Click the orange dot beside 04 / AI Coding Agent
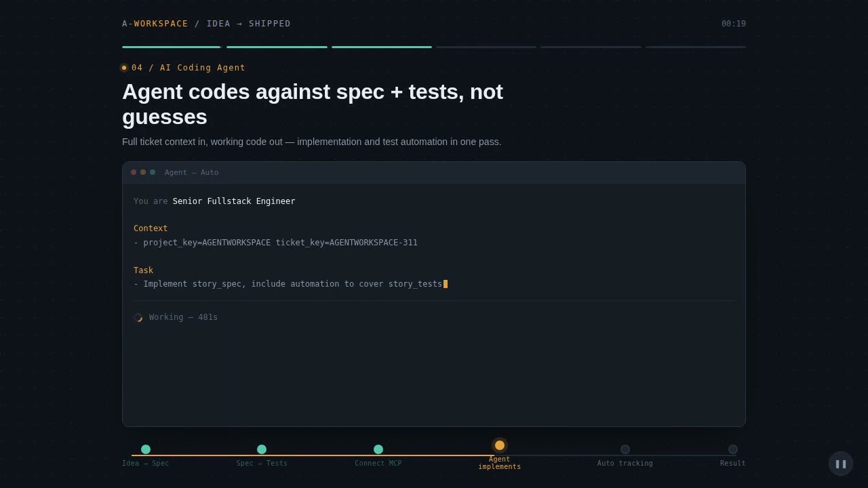The height and width of the screenshot is (488, 868). (124, 68)
